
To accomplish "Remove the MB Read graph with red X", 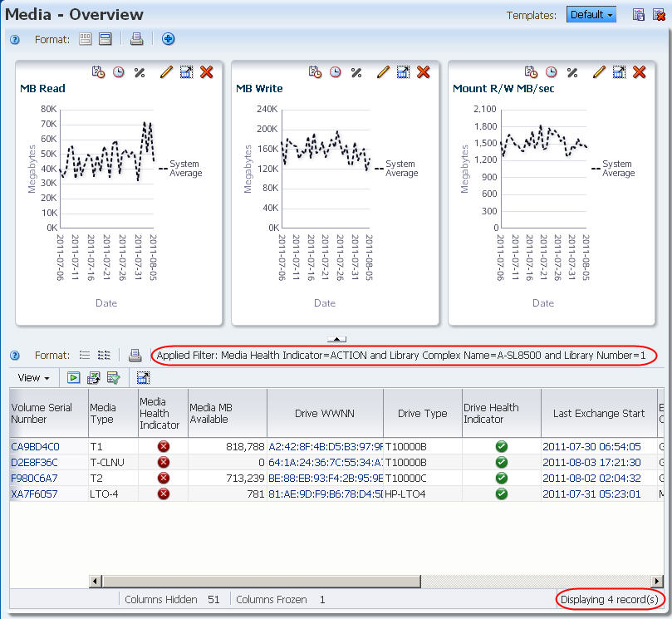I will (x=207, y=72).
